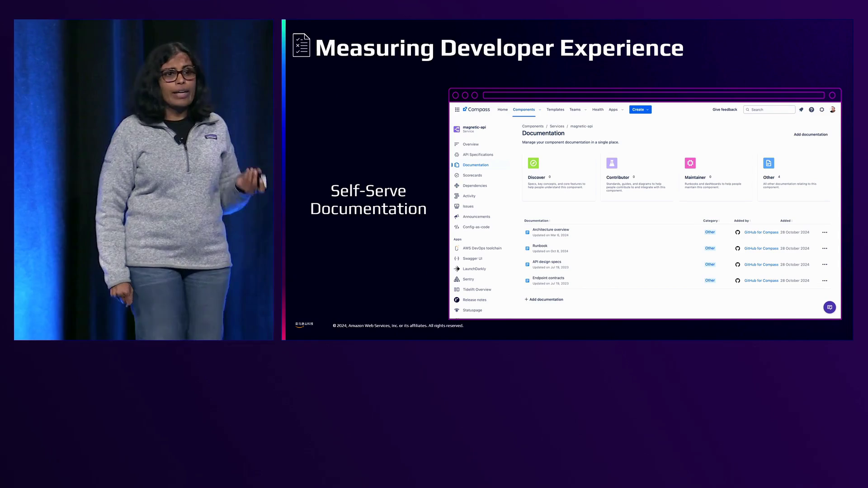Viewport: 868px width, 488px height.
Task: Open the app switcher grid icon
Action: tap(457, 109)
